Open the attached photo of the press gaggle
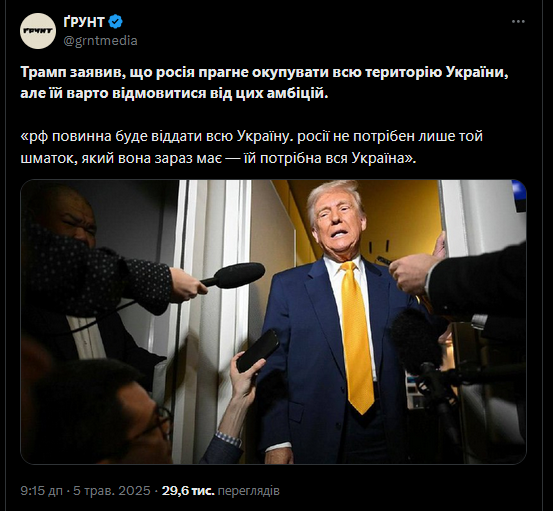553x511 pixels. click(x=273, y=322)
